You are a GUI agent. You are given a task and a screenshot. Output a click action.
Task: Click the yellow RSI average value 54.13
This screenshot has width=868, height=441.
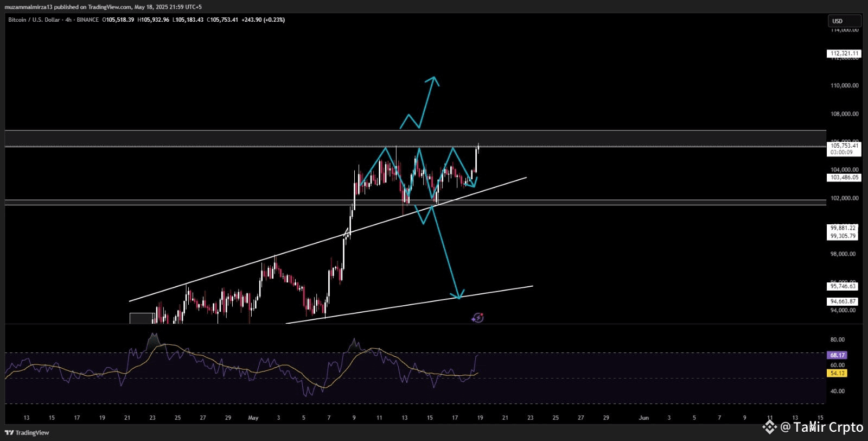click(x=838, y=373)
